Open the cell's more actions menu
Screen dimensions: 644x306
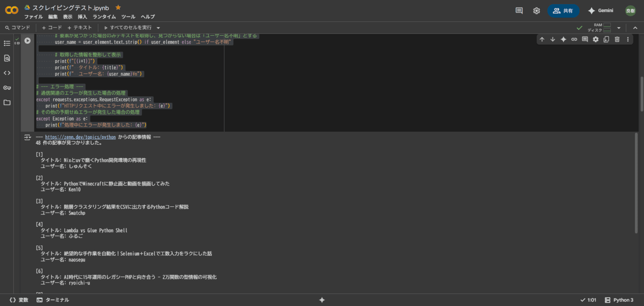click(628, 39)
